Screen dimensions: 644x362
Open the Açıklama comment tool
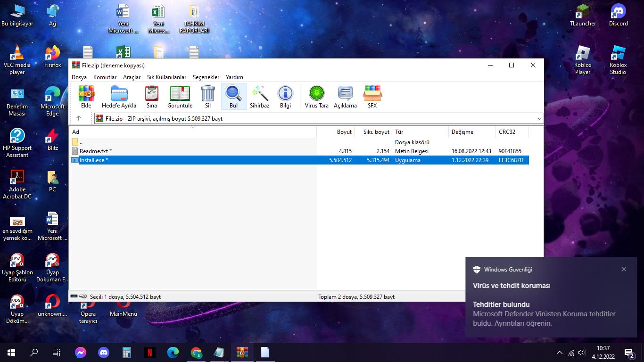345,97
